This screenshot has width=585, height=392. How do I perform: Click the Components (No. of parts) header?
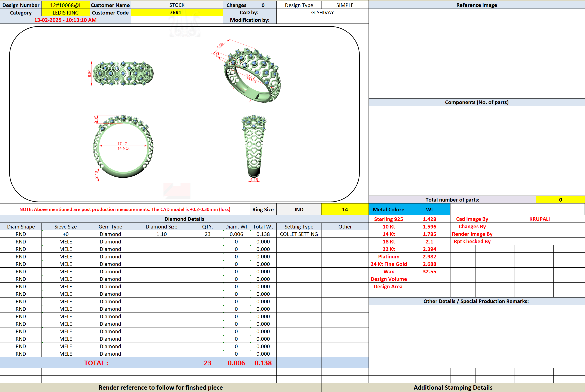[x=477, y=102]
